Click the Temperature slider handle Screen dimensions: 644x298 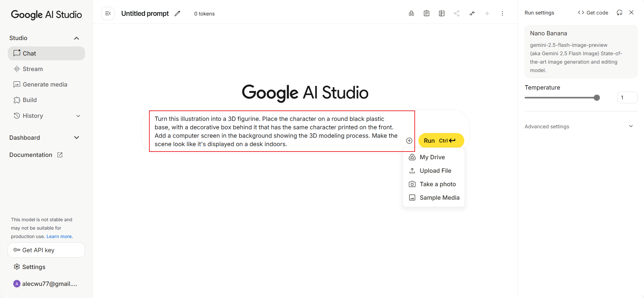coord(597,98)
